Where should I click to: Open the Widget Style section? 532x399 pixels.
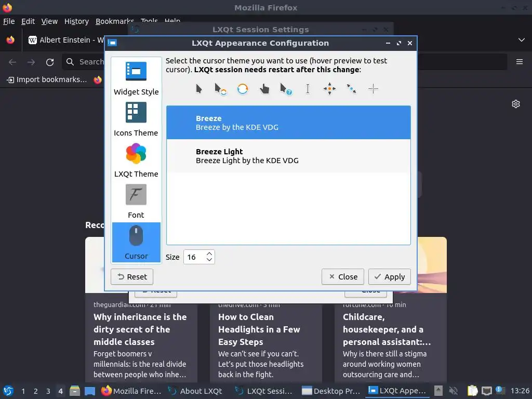[x=136, y=78]
